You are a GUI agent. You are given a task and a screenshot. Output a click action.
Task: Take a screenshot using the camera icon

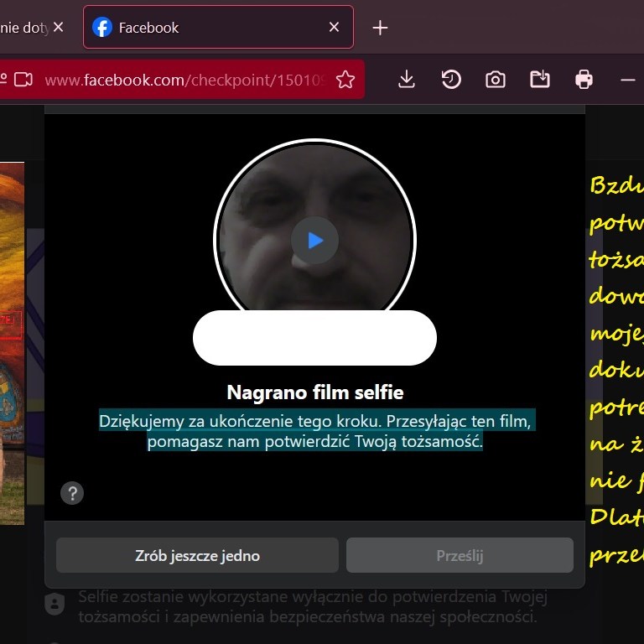pos(496,80)
